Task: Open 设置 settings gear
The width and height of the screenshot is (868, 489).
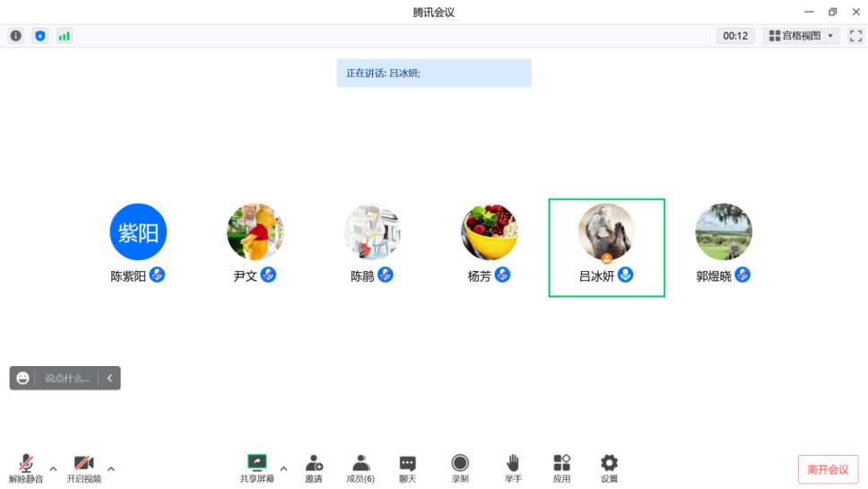Action: pyautogui.click(x=609, y=468)
